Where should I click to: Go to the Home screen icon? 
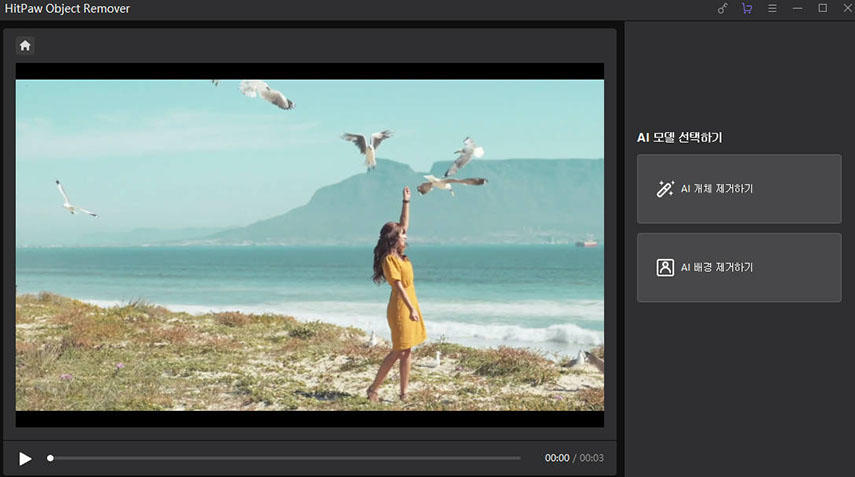[x=25, y=45]
